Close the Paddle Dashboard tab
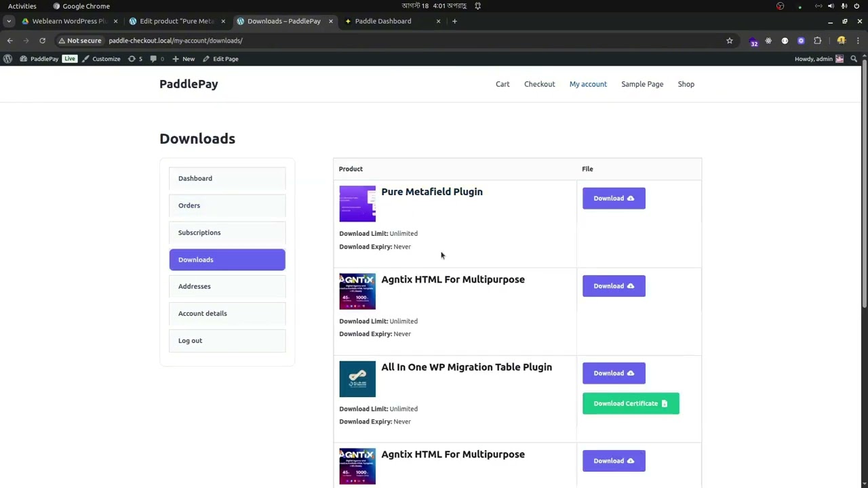Screen dimensions: 868x488 (x=438, y=21)
